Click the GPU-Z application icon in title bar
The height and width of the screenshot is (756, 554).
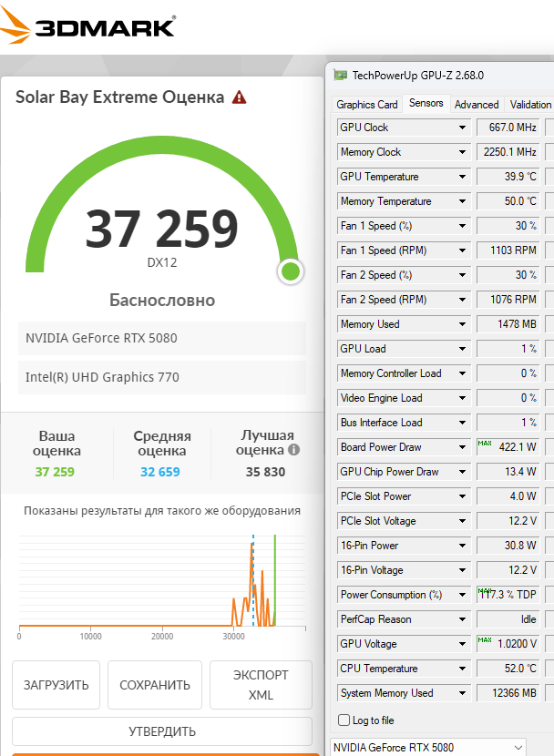pos(341,76)
